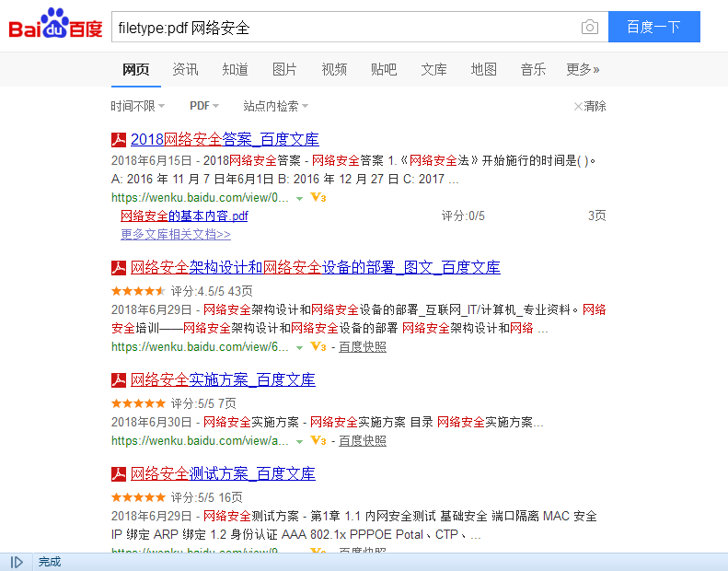
Task: Switch to the 音乐 tab
Action: pyautogui.click(x=533, y=70)
